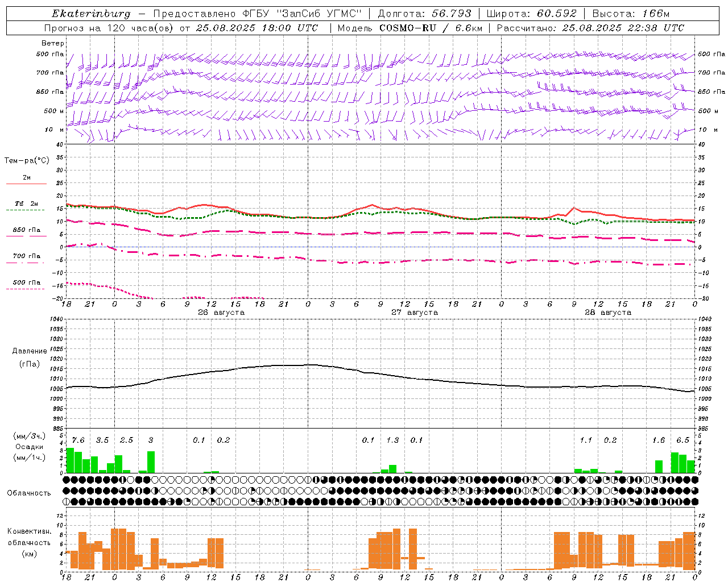Select 'Модель COSMO-RU / 6.6км' text
This screenshot has width=728, height=582.
(411, 28)
